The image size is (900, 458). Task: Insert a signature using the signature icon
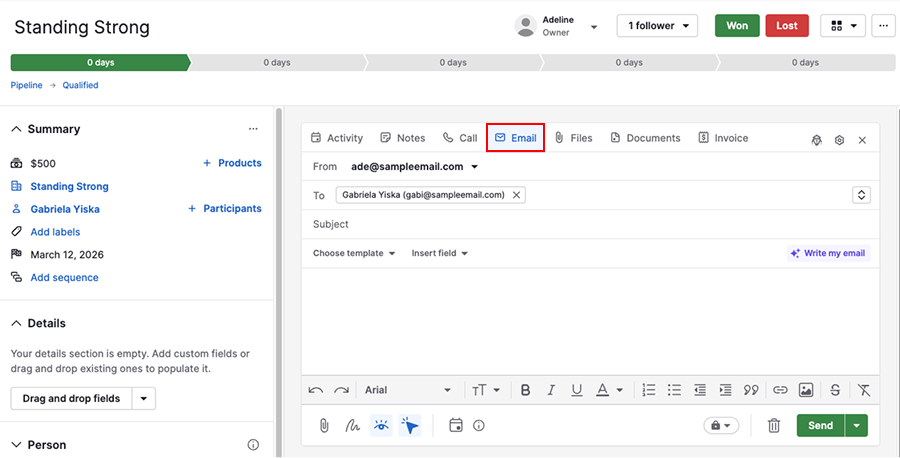[352, 426]
